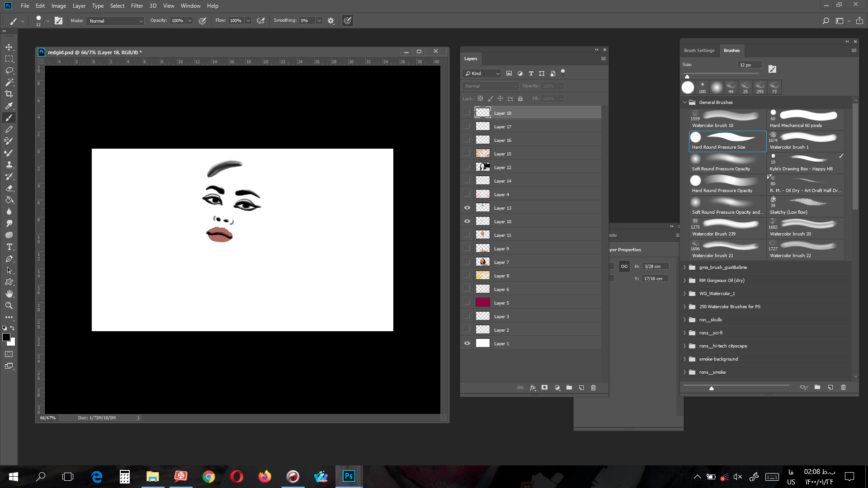Open Photoshop from the Windows taskbar

tap(349, 476)
